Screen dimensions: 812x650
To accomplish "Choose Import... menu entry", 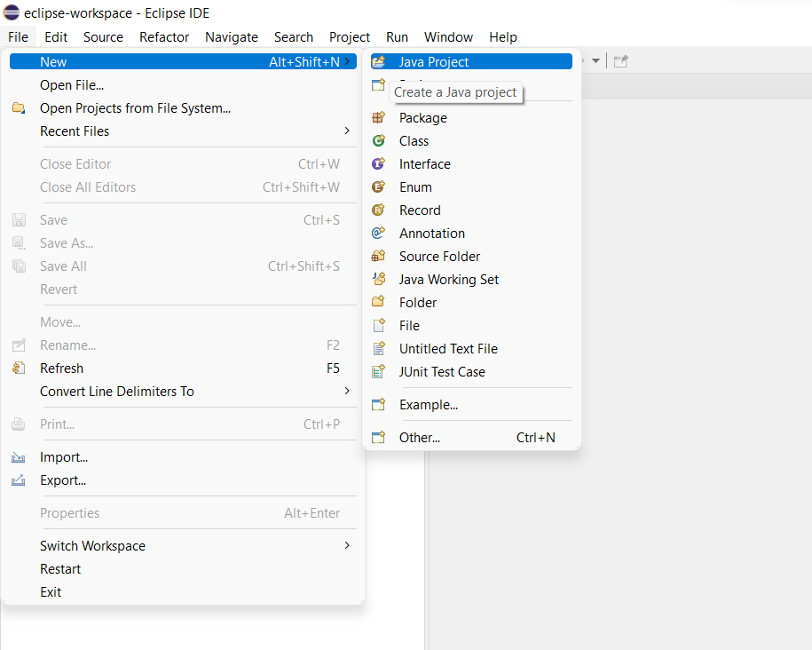I will [184, 457].
